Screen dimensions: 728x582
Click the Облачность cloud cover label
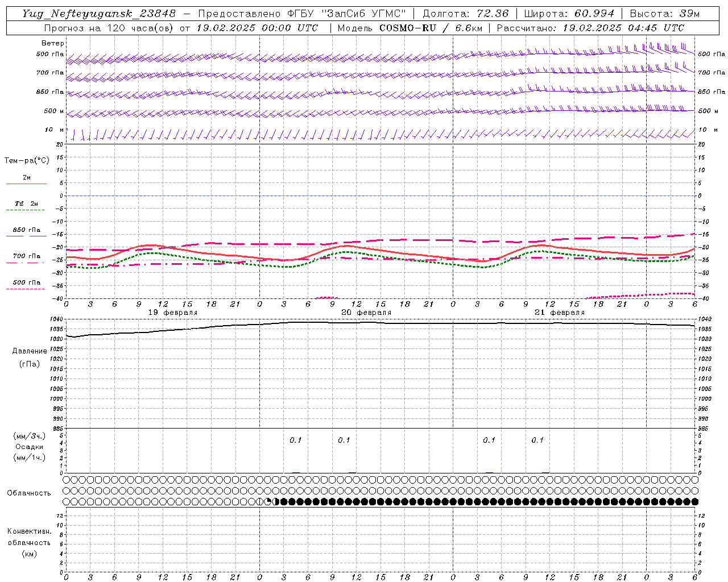coord(29,493)
